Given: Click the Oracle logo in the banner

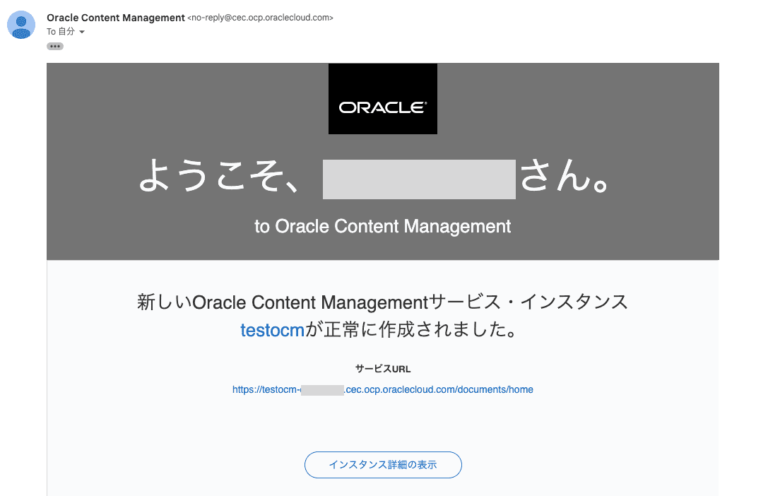Looking at the screenshot, I should pos(382,99).
